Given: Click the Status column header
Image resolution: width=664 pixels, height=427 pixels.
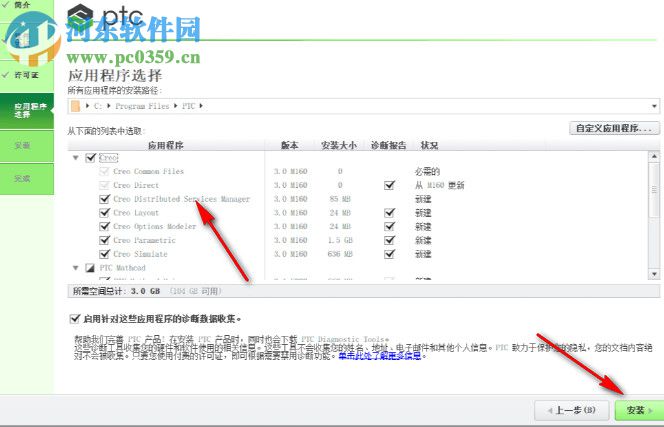Looking at the screenshot, I should click(429, 145).
